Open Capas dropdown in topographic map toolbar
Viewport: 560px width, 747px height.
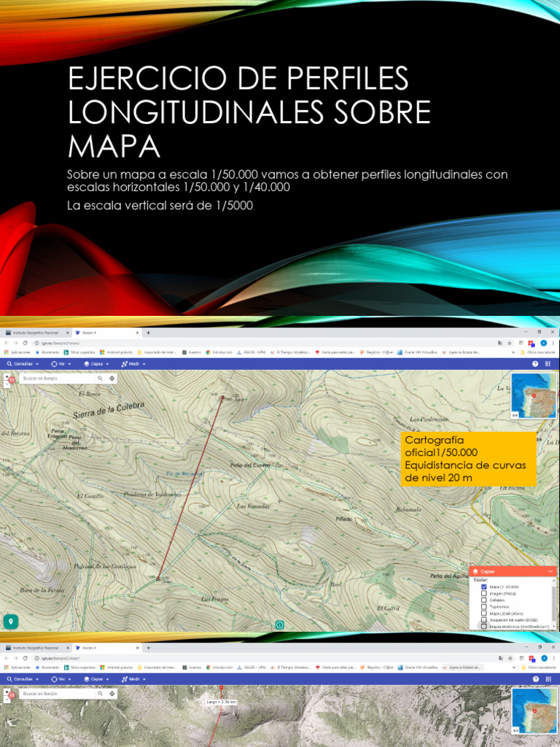(x=96, y=364)
